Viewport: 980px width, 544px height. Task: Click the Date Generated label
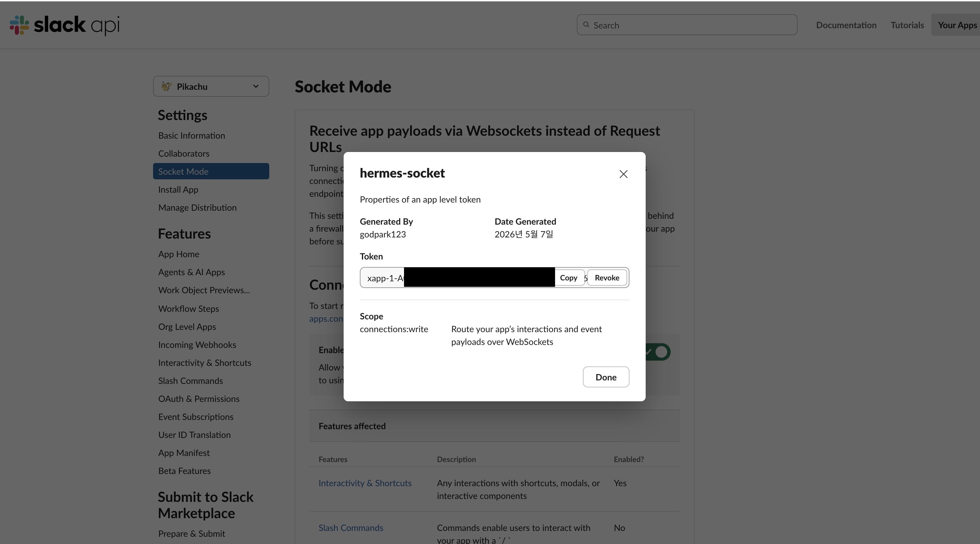pyautogui.click(x=525, y=221)
